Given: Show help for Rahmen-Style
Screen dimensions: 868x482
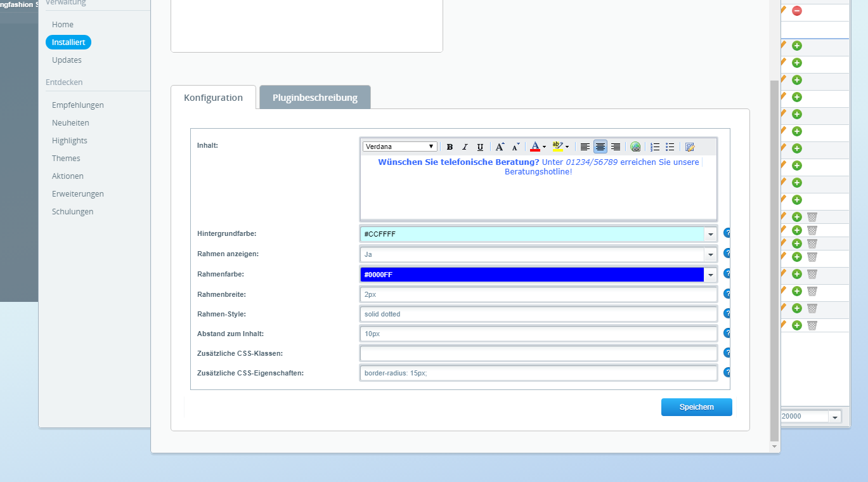Looking at the screenshot, I should [x=727, y=313].
